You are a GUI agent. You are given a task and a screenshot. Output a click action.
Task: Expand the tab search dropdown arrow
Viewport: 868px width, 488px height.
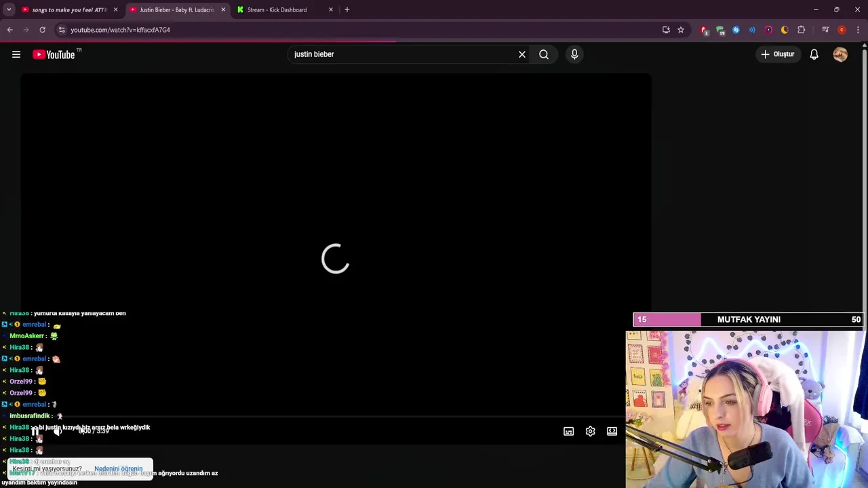9,9
